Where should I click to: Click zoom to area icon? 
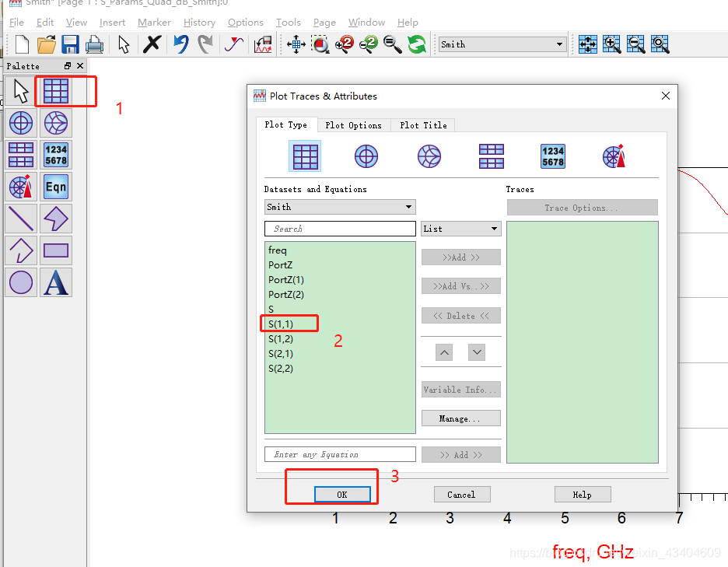320,44
